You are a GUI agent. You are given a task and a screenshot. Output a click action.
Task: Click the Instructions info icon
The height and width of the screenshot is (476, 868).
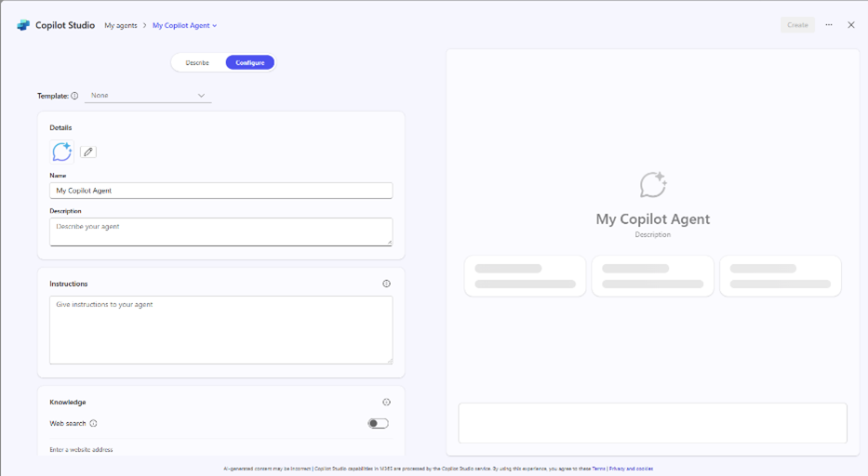(x=386, y=284)
